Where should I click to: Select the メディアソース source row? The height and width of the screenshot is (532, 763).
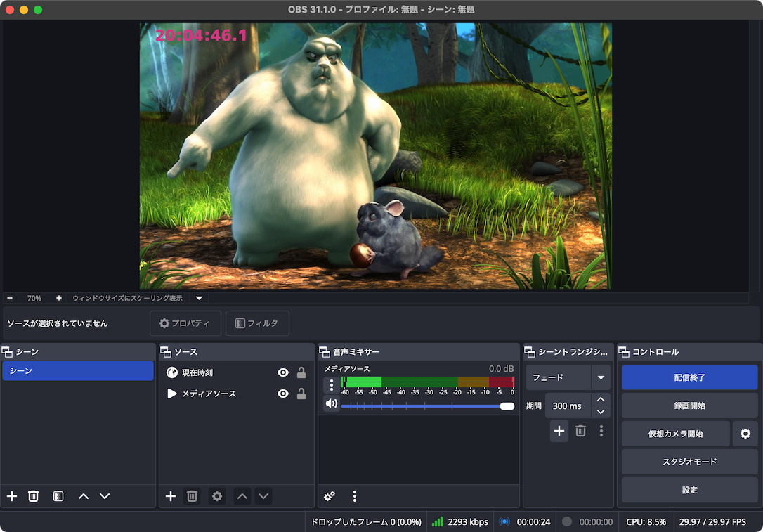coord(237,394)
